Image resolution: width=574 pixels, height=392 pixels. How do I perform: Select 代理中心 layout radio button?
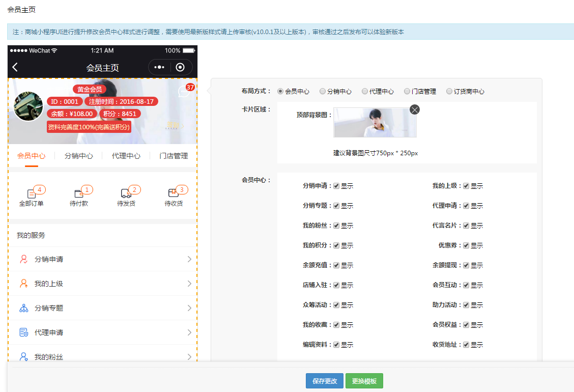365,91
